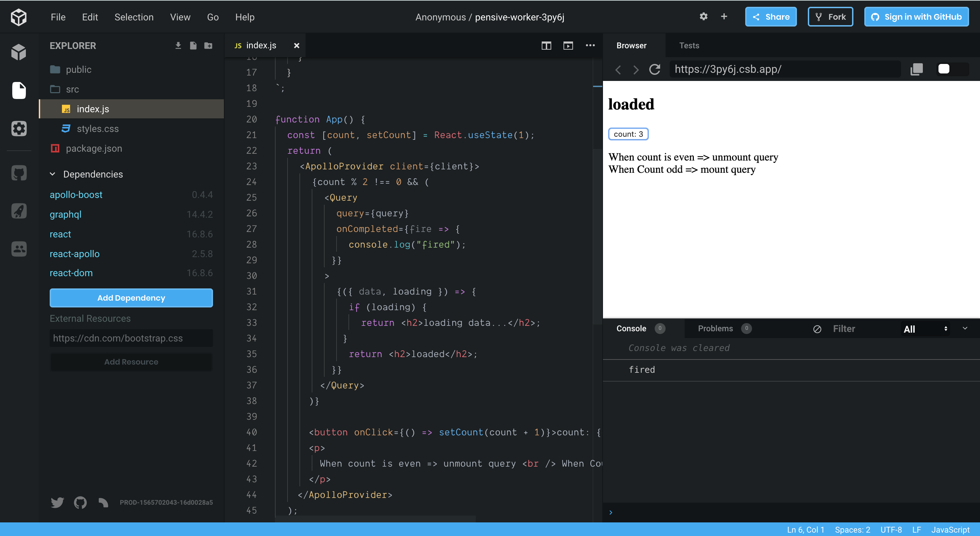Refresh the browser preview
980x536 pixels.
(654, 69)
